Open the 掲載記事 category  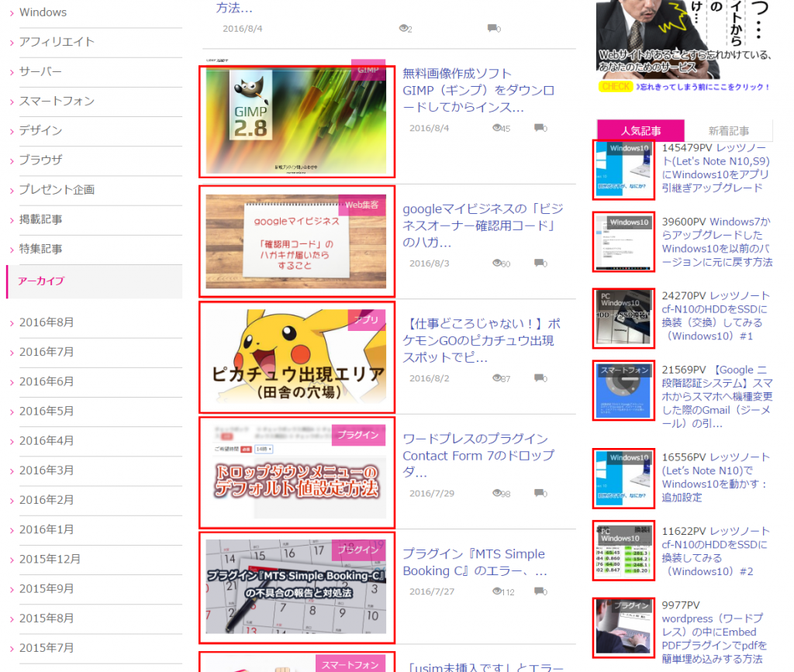tap(40, 219)
